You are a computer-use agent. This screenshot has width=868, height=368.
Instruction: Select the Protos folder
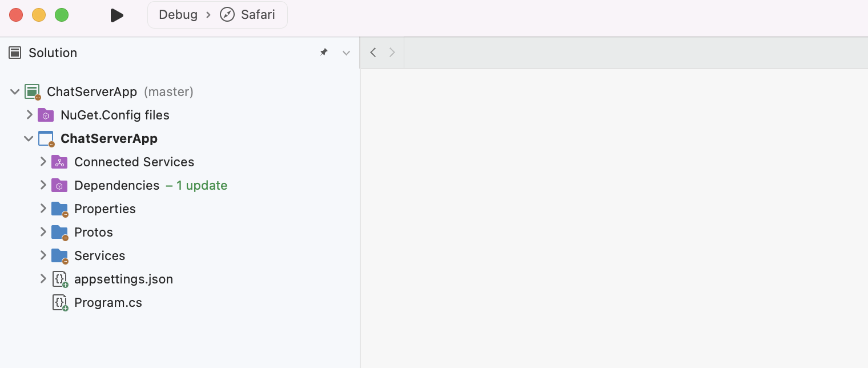pyautogui.click(x=94, y=232)
